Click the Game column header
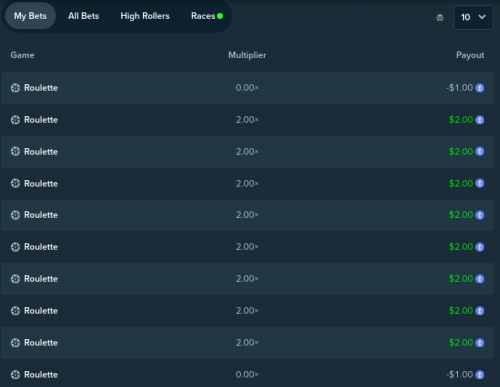 pos(22,55)
